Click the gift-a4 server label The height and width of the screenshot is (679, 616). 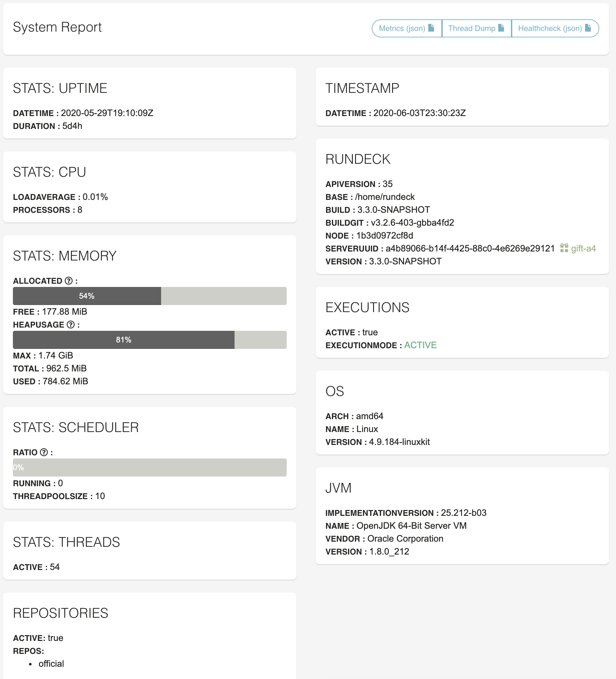pyautogui.click(x=583, y=249)
